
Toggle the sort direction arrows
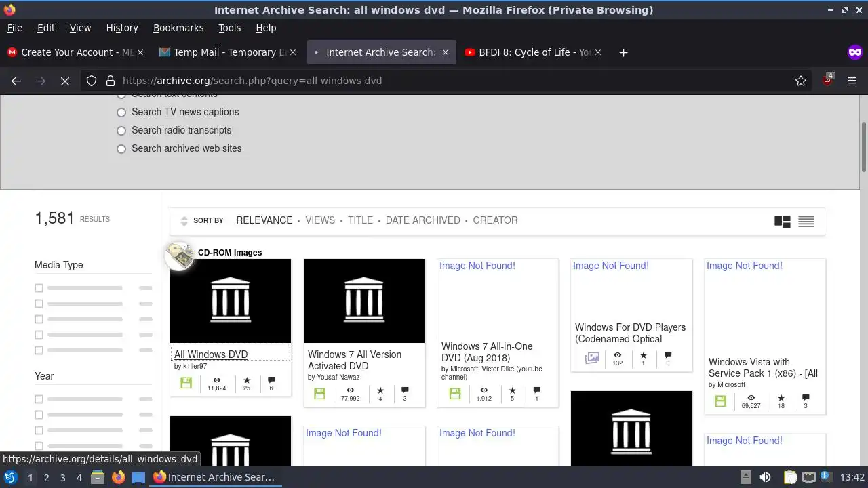(184, 221)
